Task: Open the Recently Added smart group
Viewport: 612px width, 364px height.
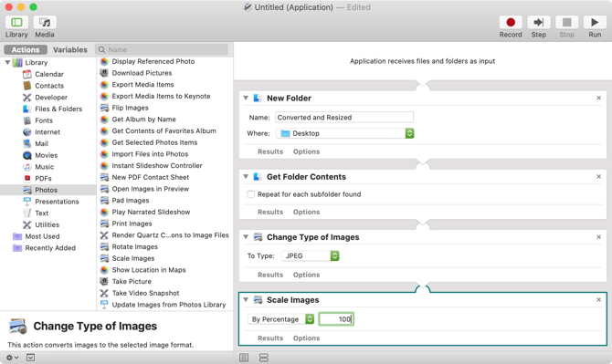Action: (x=50, y=248)
